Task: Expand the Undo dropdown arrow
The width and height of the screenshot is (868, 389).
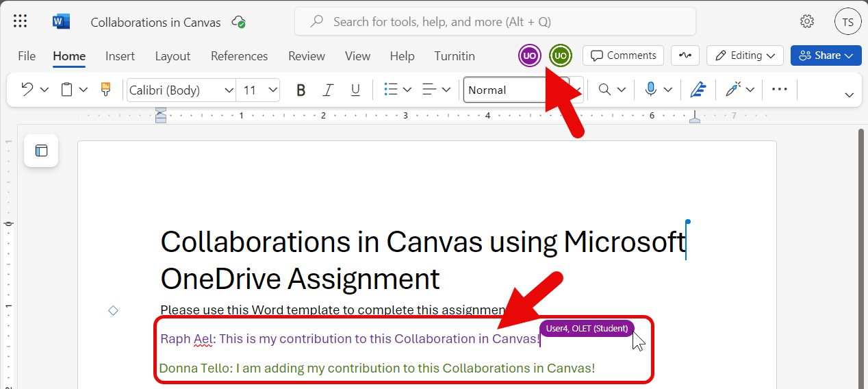Action: (x=44, y=90)
